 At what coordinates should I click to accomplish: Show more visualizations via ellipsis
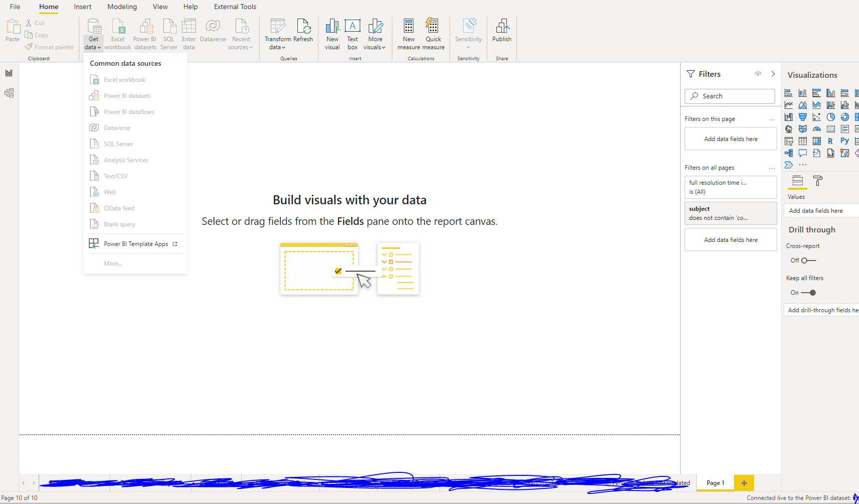pos(803,165)
